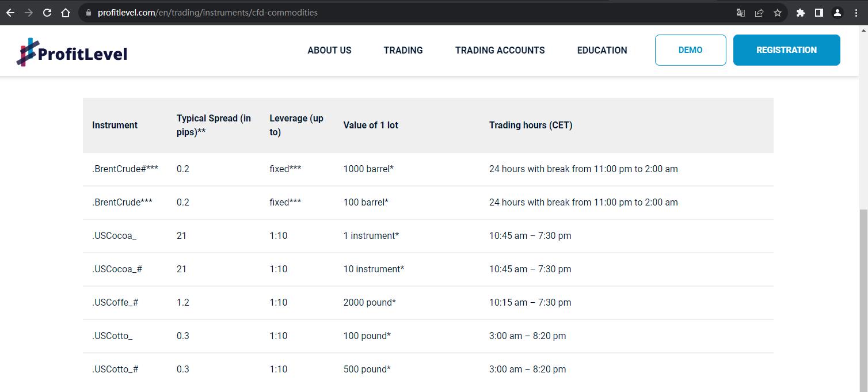Screen dimensions: 868x392
Task: Click the 10 instrument* lot value
Action: 374,269
